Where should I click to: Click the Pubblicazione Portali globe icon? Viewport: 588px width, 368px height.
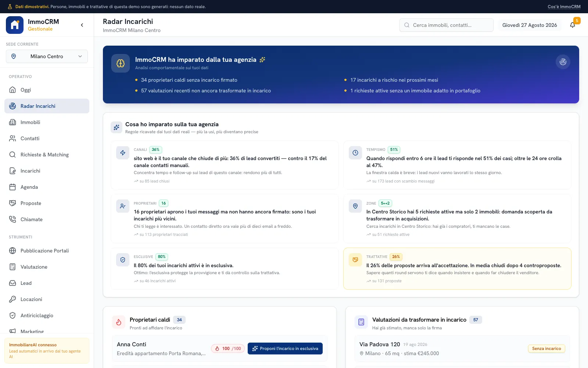12,251
